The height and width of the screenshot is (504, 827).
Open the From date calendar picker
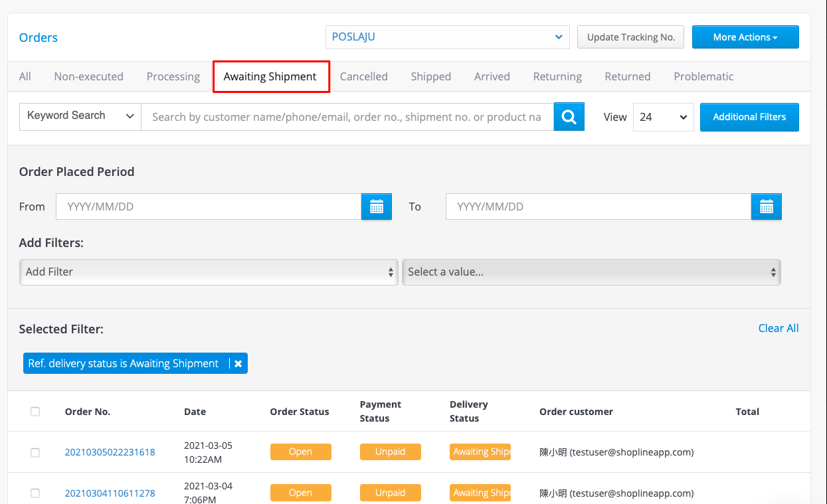(377, 207)
